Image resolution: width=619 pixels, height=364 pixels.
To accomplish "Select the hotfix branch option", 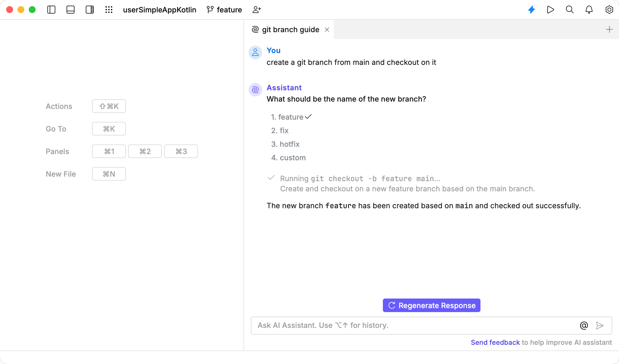I will pos(289,144).
